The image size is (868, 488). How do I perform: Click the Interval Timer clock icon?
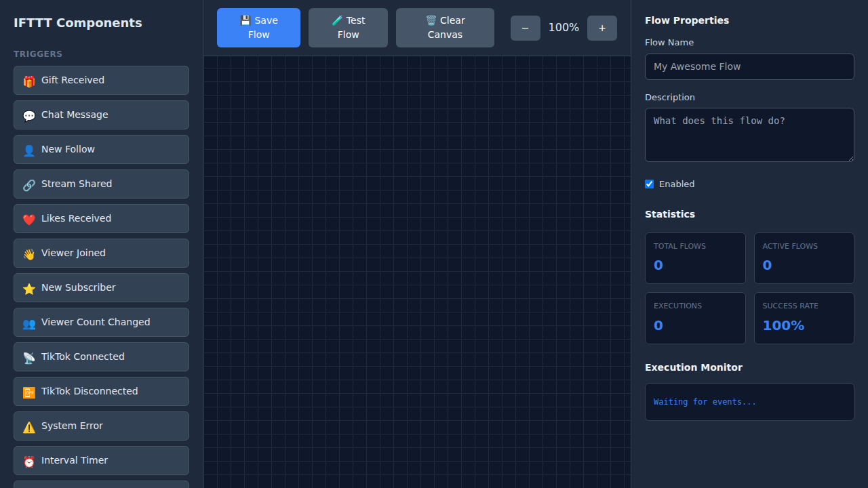pos(28,462)
